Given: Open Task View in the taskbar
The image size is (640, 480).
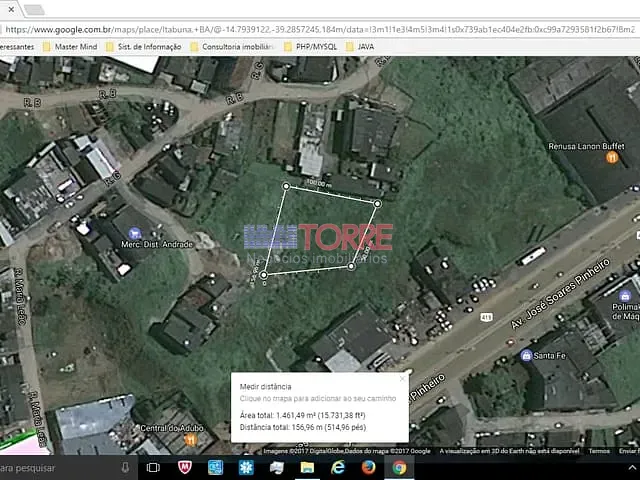Looking at the screenshot, I should (153, 468).
